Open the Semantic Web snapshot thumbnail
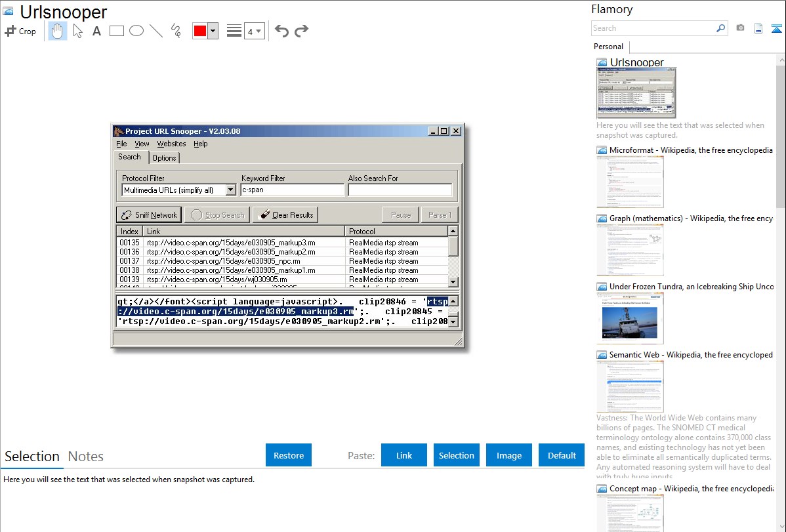Viewport: 786px width, 532px height. click(630, 386)
